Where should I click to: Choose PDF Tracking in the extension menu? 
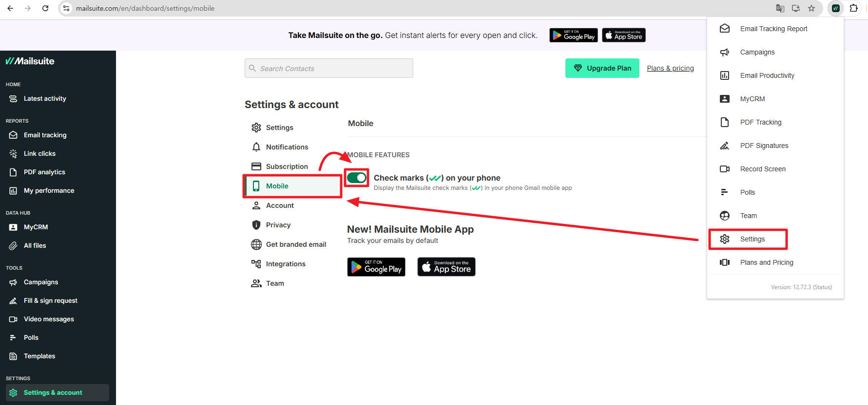pyautogui.click(x=775, y=122)
